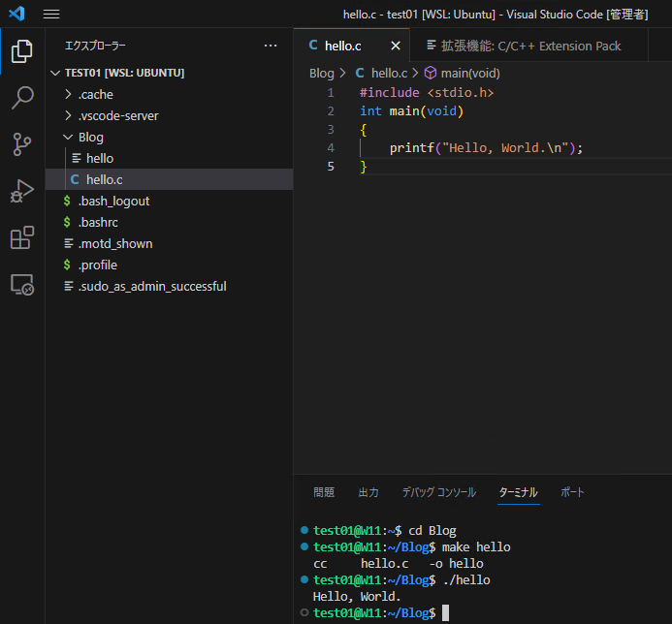Click line number 1 in the editor gutter
This screenshot has width=672, height=624.
331,92
